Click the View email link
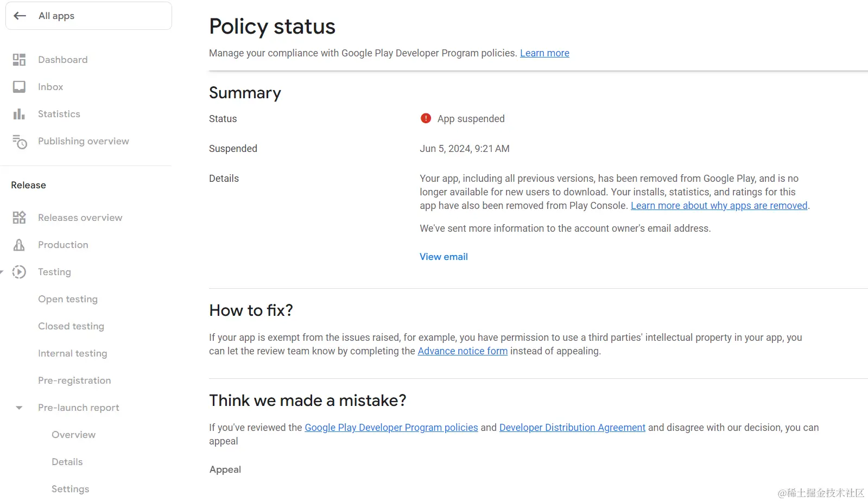868x502 pixels. point(443,257)
